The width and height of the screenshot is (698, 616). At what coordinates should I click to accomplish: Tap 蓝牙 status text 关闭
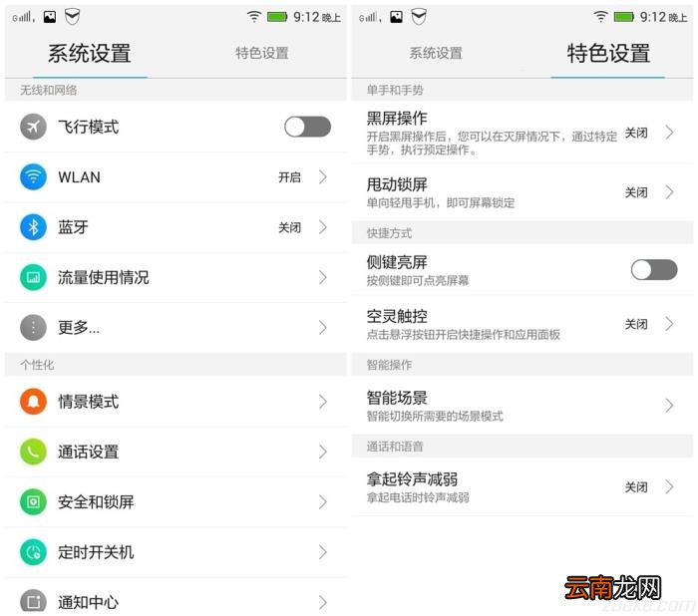290,227
